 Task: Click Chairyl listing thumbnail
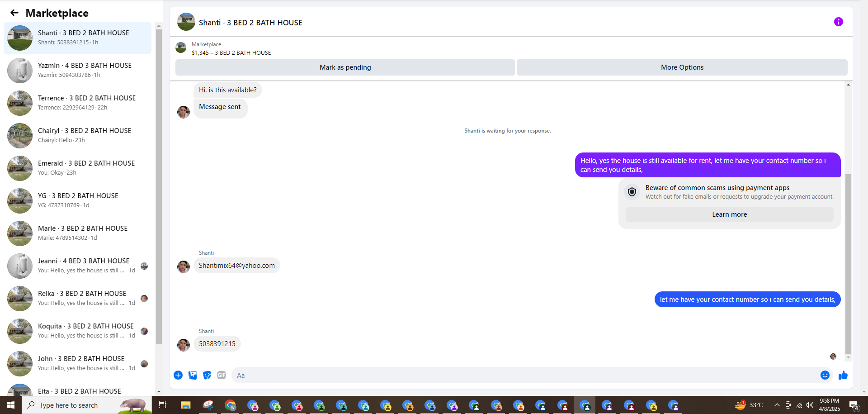(20, 136)
